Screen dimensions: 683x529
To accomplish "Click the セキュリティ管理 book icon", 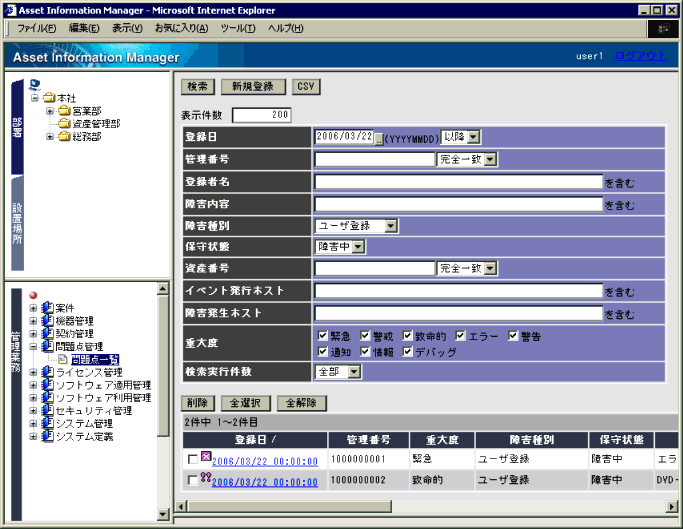I will coord(47,410).
